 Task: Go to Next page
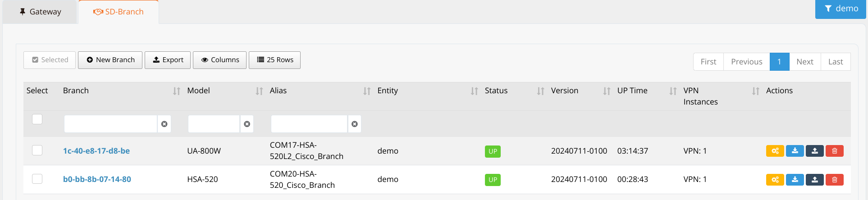click(x=805, y=62)
